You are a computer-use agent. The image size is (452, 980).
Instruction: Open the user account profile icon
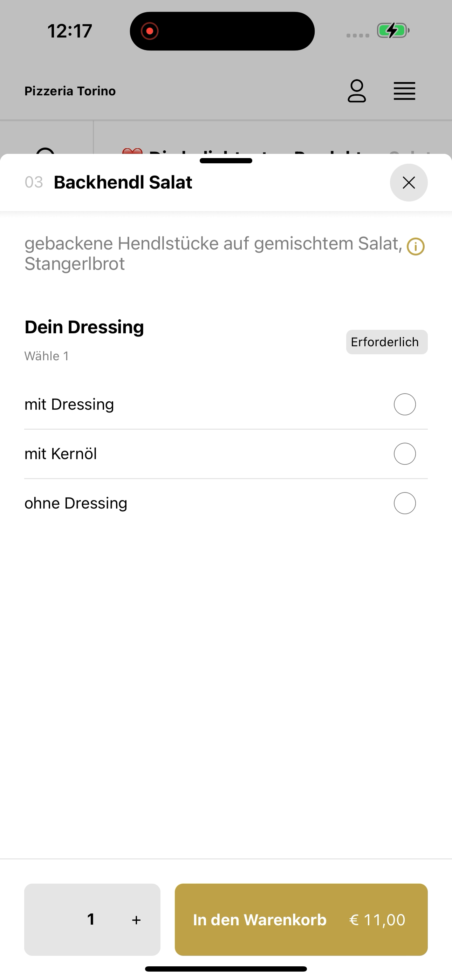point(356,91)
